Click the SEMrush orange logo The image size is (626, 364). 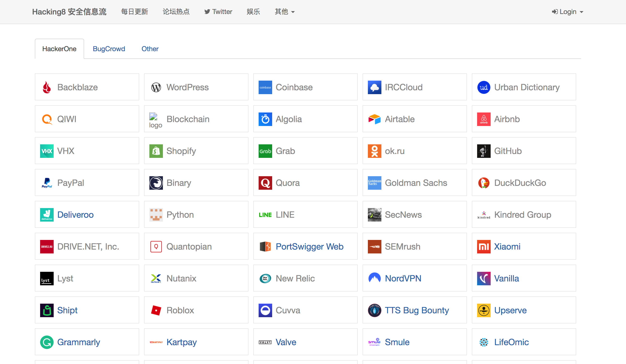point(375,247)
